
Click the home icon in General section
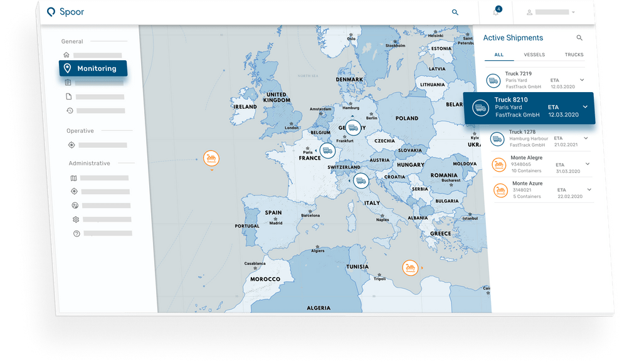(66, 55)
